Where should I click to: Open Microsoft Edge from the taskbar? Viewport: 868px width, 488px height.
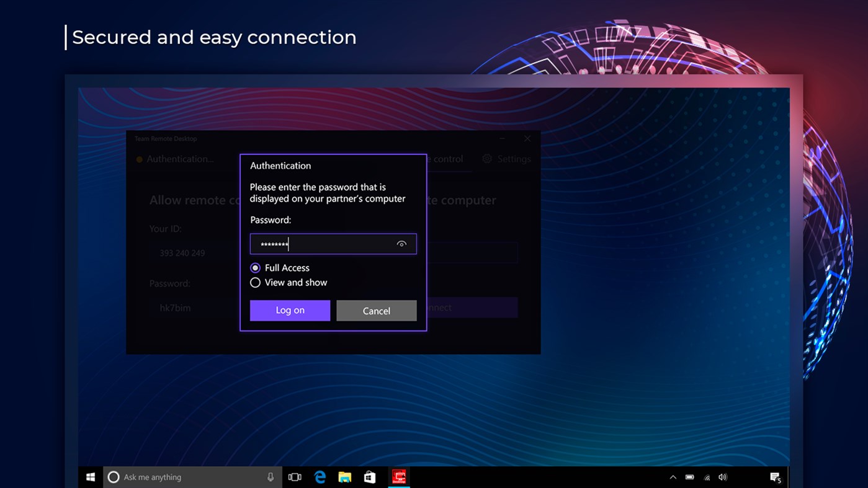[320, 477]
